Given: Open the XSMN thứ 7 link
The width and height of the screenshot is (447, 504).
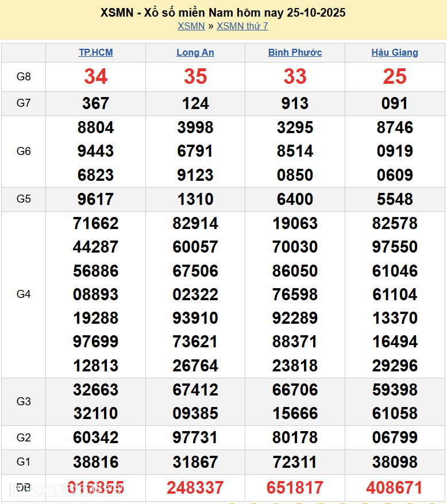Looking at the screenshot, I should (x=242, y=26).
